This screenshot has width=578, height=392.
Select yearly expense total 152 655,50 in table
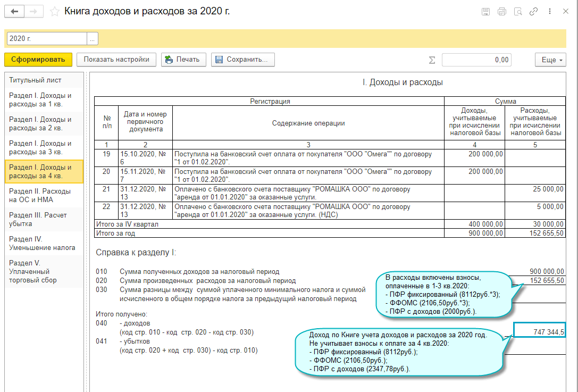[535, 233]
